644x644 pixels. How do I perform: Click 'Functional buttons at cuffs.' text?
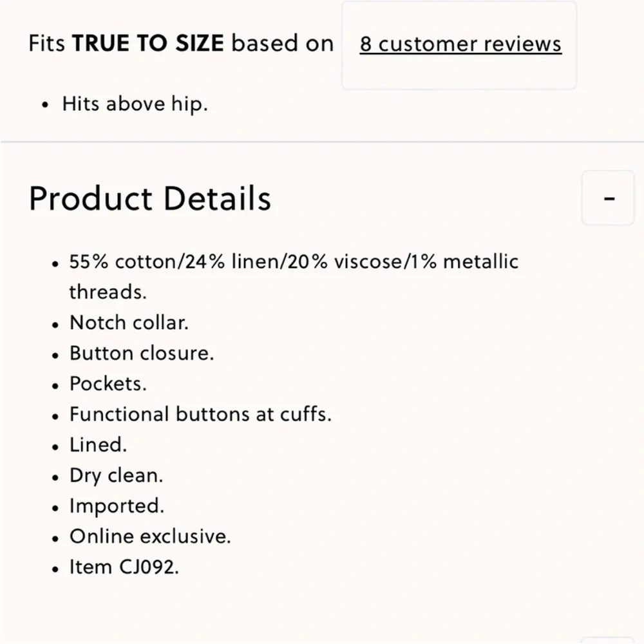pos(200,414)
